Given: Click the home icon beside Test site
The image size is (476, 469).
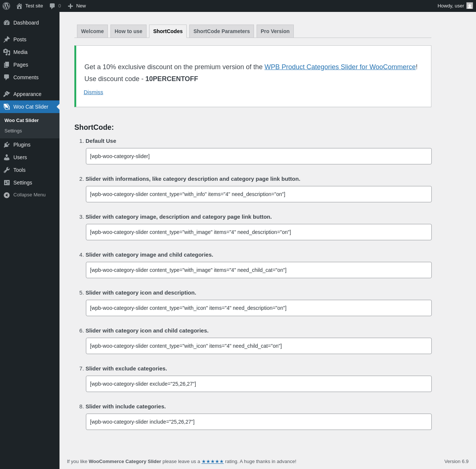Looking at the screenshot, I should pyautogui.click(x=19, y=6).
